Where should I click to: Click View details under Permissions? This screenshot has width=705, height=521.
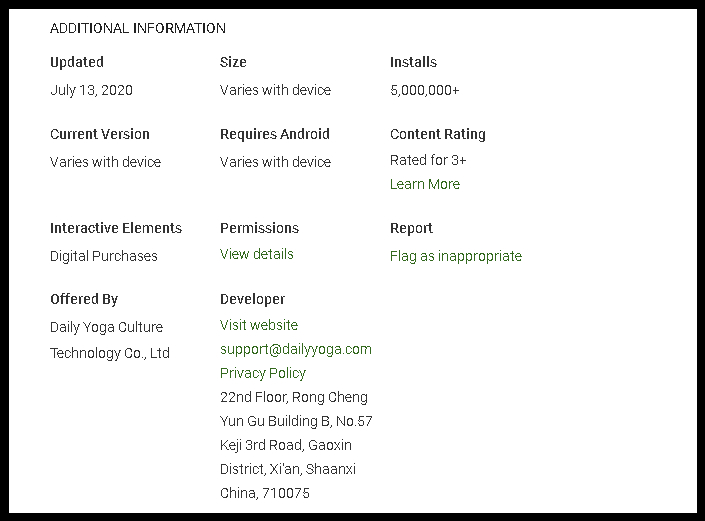click(257, 254)
